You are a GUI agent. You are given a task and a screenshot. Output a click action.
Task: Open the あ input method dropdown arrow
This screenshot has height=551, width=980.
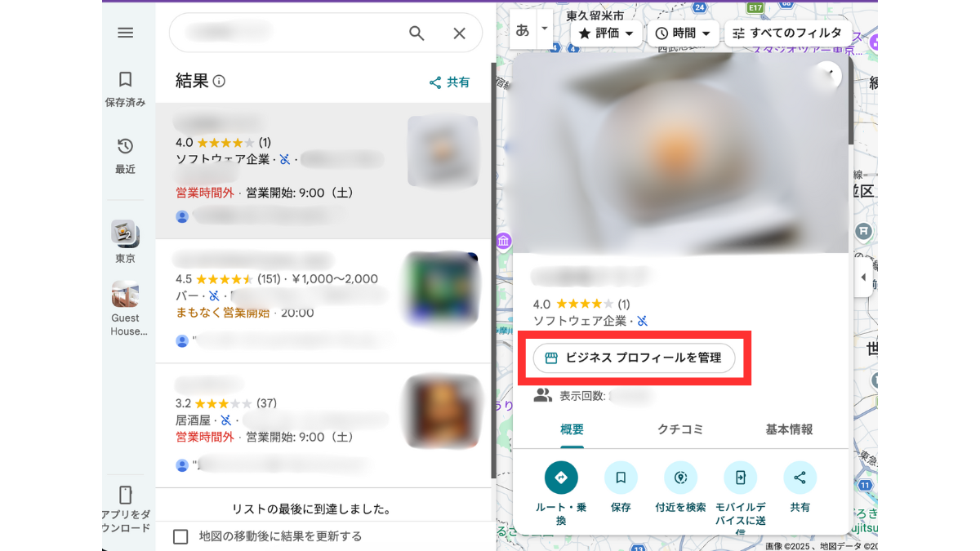pyautogui.click(x=545, y=29)
